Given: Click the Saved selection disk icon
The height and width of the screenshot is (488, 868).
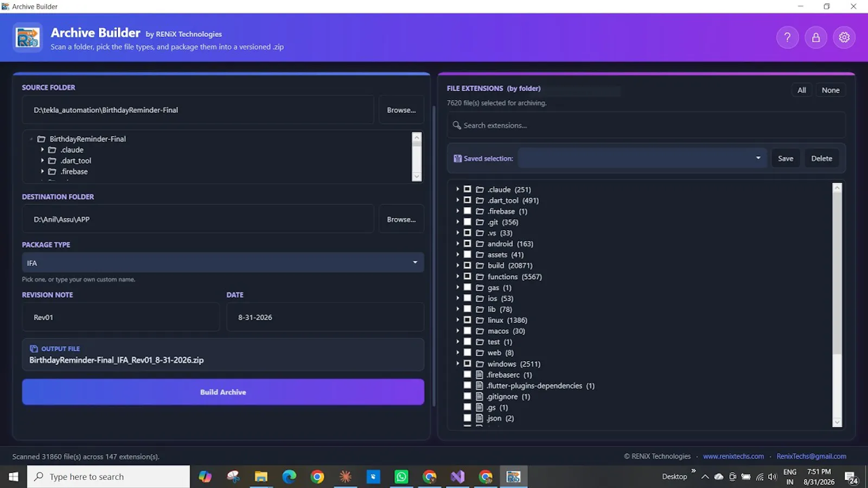Looking at the screenshot, I should pyautogui.click(x=457, y=158).
